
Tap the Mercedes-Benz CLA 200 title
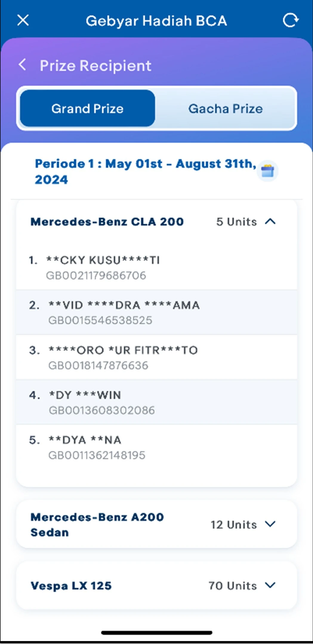(x=107, y=222)
